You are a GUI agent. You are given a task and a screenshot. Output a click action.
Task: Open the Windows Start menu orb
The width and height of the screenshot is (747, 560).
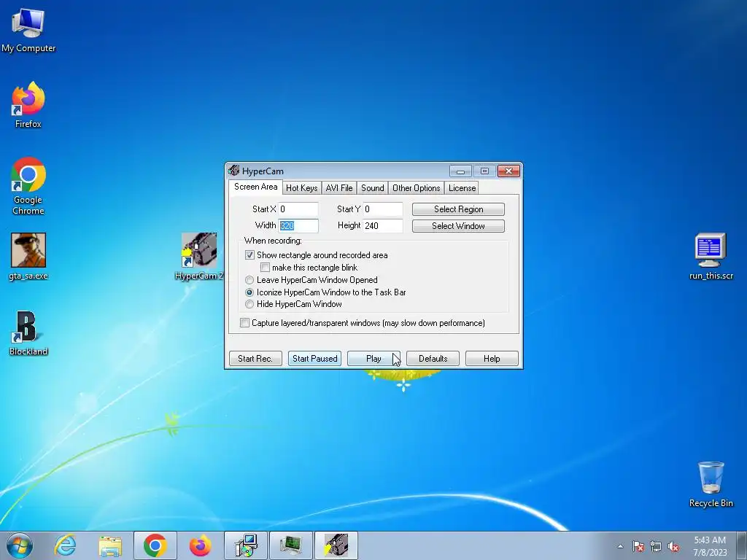click(20, 545)
